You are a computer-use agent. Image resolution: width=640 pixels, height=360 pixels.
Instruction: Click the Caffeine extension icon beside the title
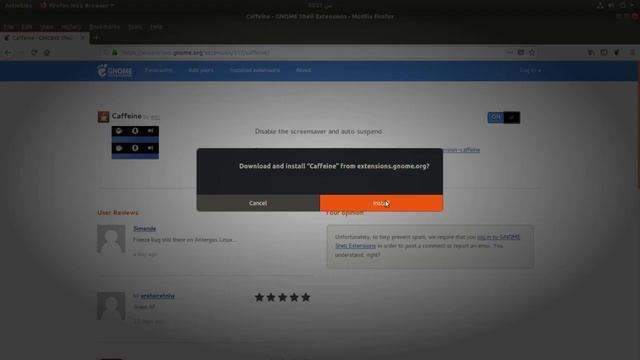[x=103, y=117]
